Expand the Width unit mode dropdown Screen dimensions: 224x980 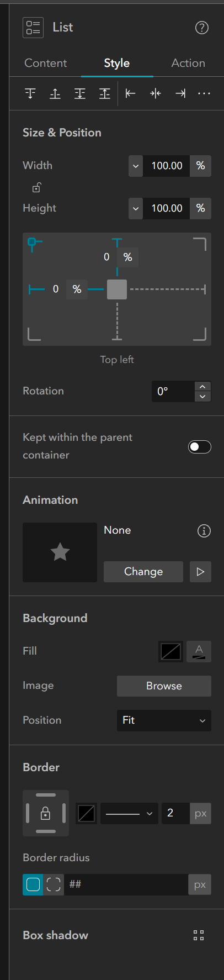(136, 165)
